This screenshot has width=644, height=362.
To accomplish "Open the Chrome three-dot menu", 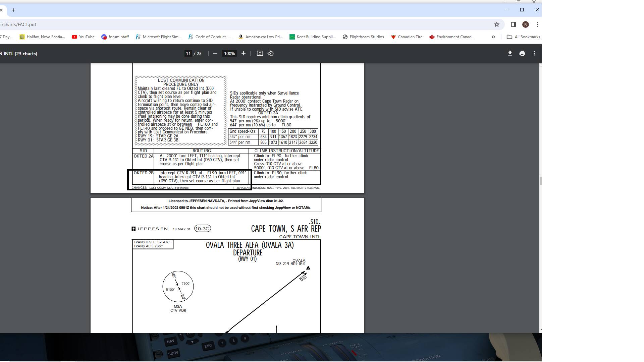I will [x=538, y=24].
